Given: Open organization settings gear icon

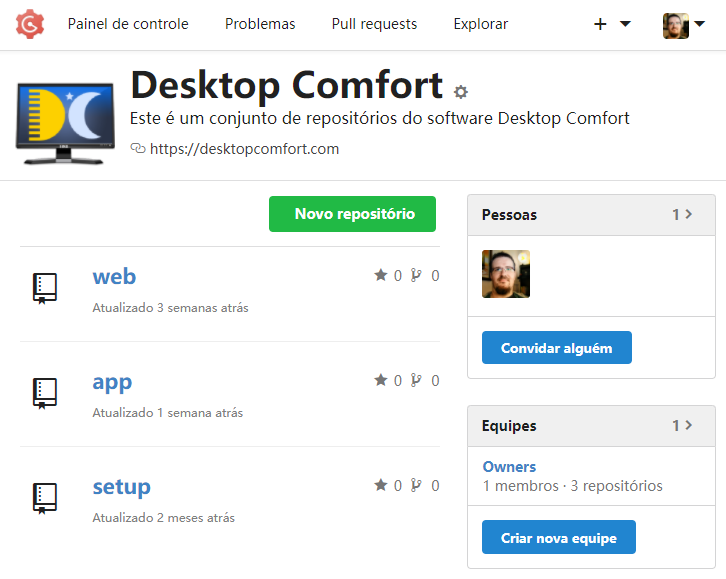Looking at the screenshot, I should 460,92.
